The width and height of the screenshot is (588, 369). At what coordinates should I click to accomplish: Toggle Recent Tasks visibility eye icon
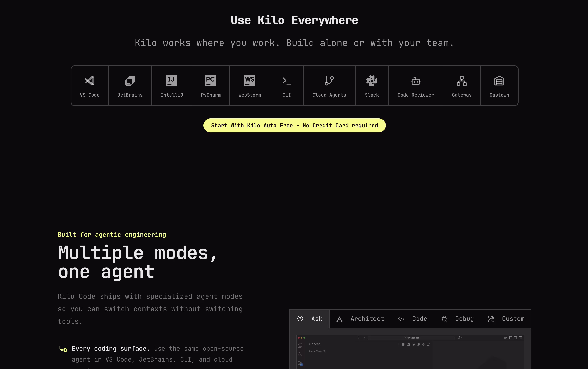(x=324, y=351)
